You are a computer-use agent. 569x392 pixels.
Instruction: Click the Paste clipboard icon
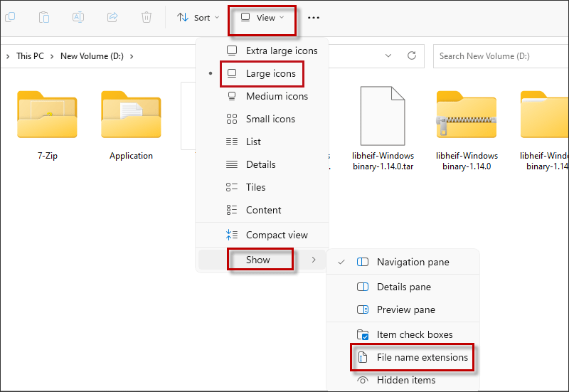(44, 17)
